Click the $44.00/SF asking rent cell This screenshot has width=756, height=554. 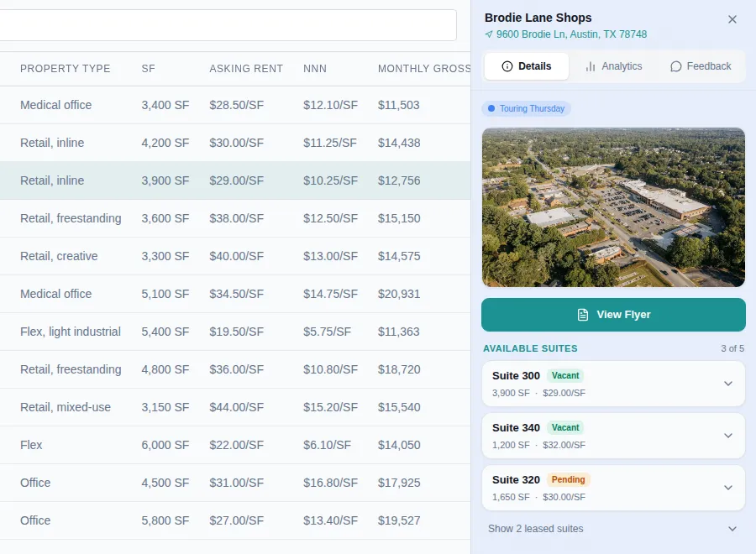(x=236, y=408)
